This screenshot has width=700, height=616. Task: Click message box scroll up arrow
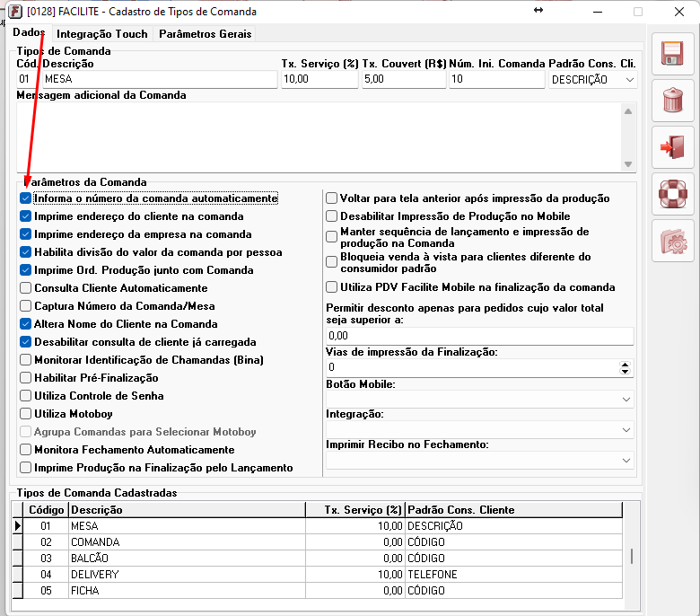tap(628, 111)
